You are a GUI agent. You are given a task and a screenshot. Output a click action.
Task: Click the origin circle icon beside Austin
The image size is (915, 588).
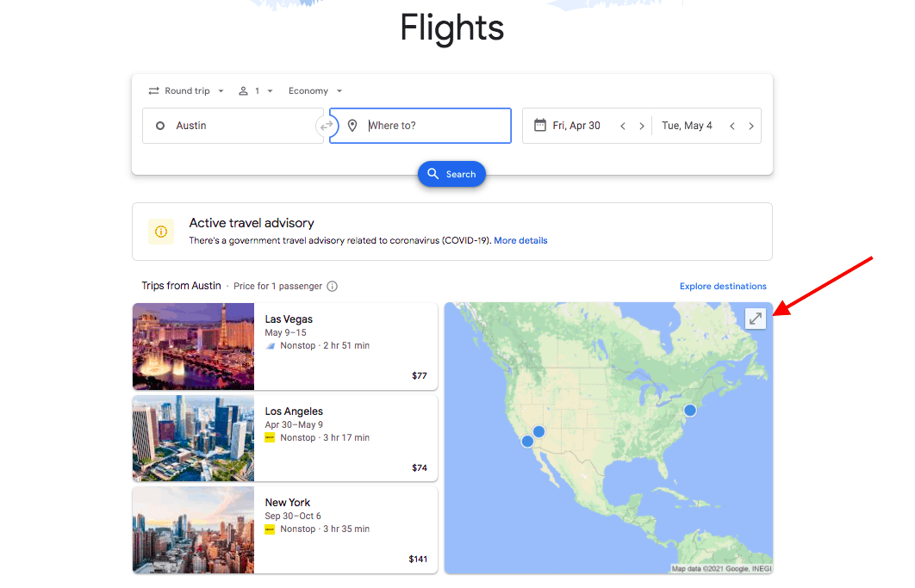[160, 125]
